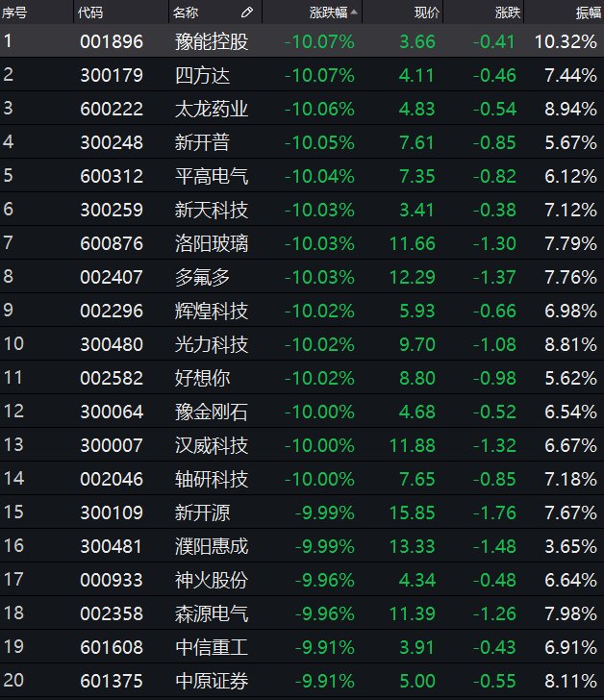
Task: Click stock name 中原证券
Action: click(x=212, y=681)
